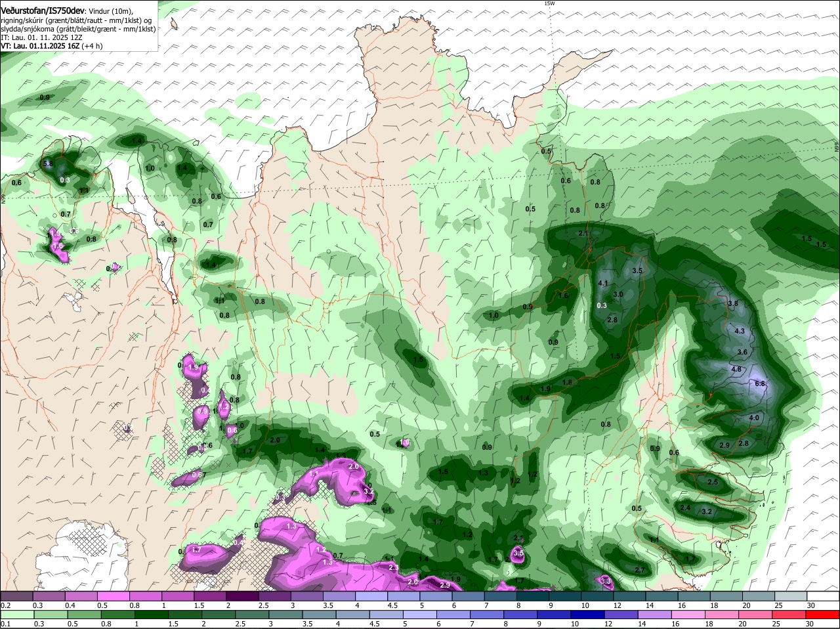Click the Veðurstofan/IS750dev title text
Screen dimensions: 840x629
(43, 11)
